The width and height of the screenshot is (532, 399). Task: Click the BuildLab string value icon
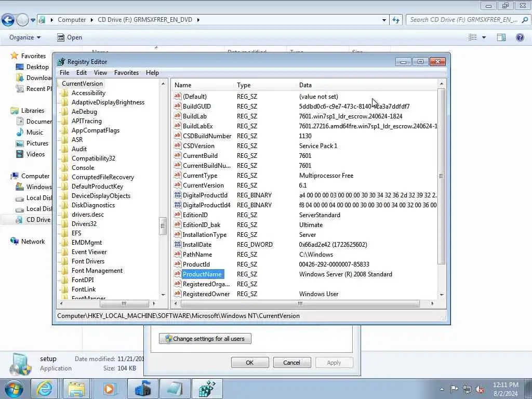click(x=178, y=116)
